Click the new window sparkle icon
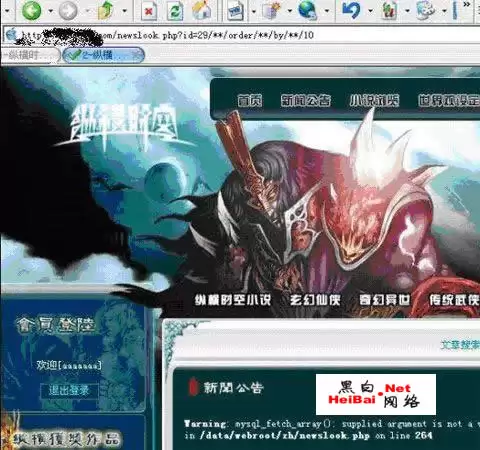This screenshot has height=450, width=480. (x=272, y=11)
